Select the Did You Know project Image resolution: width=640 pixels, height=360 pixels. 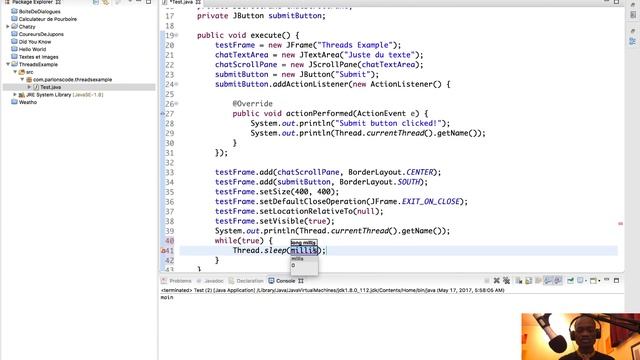(x=35, y=42)
